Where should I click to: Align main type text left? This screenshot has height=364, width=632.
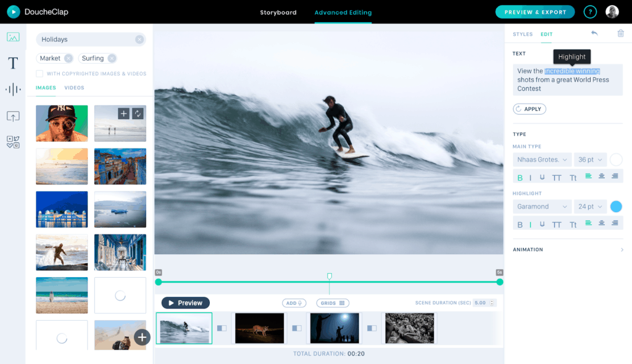pyautogui.click(x=588, y=176)
